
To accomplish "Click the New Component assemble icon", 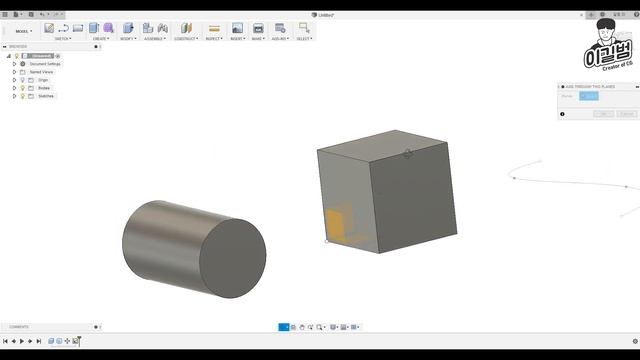I will point(148,28).
